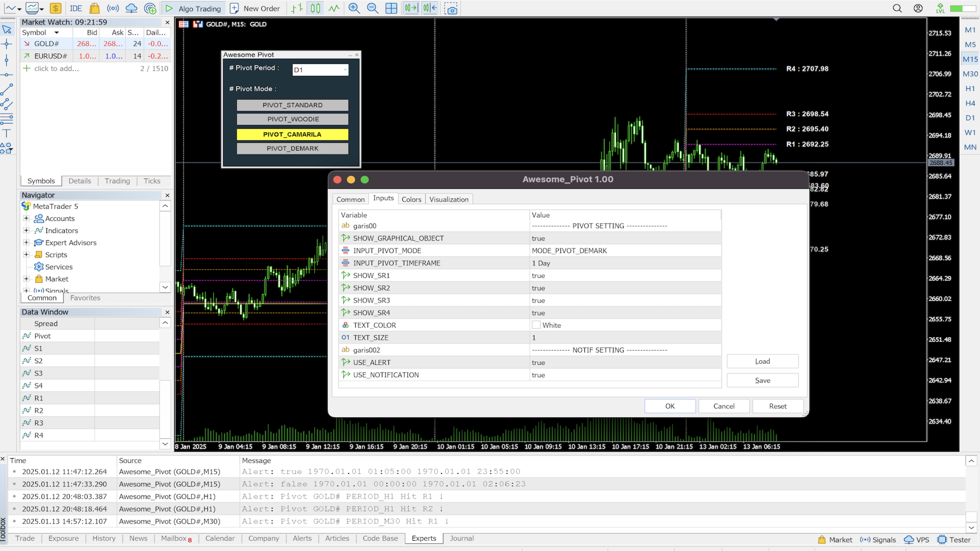This screenshot has width=980, height=551.
Task: Open the user account profile icon
Action: pos(918,8)
